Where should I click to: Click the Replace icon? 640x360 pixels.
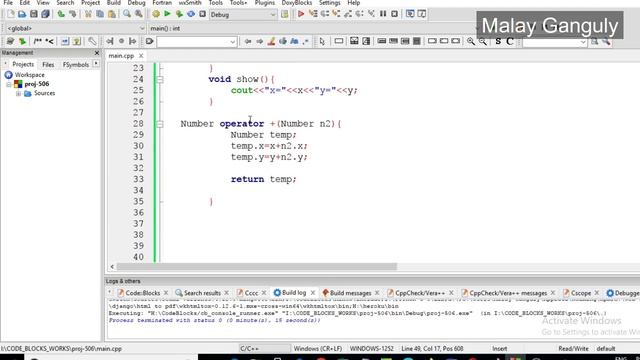click(x=139, y=14)
